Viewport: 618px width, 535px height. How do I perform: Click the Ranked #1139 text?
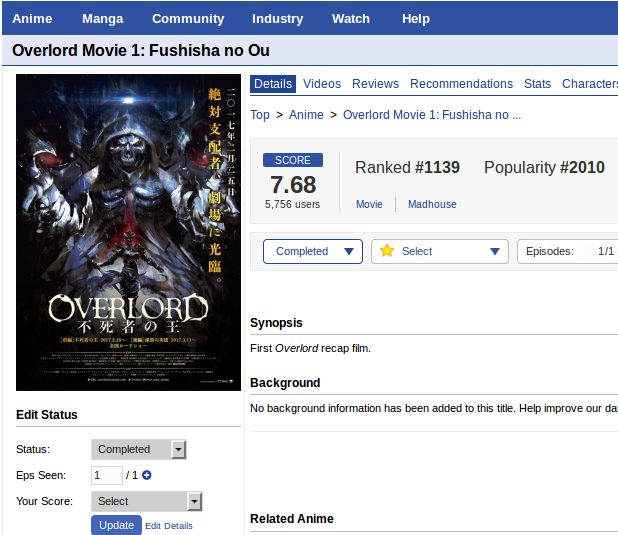point(407,168)
